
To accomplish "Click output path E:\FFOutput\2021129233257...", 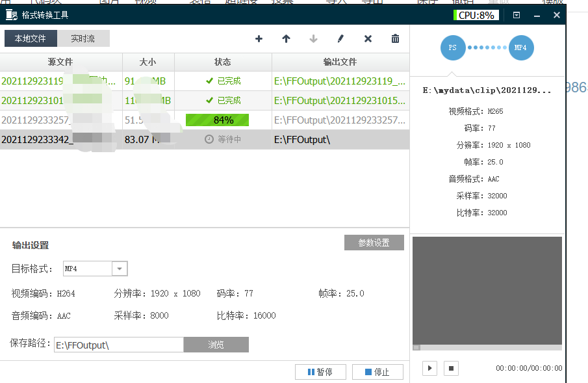I will pos(340,120).
